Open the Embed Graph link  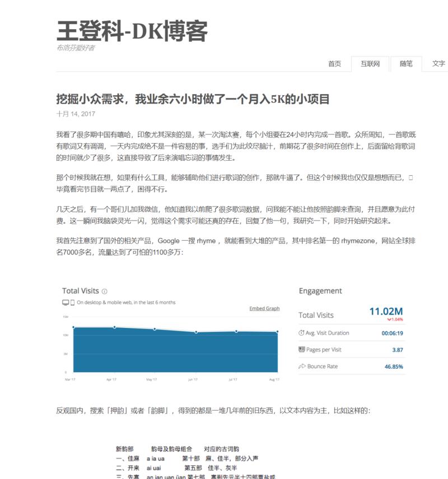click(264, 309)
